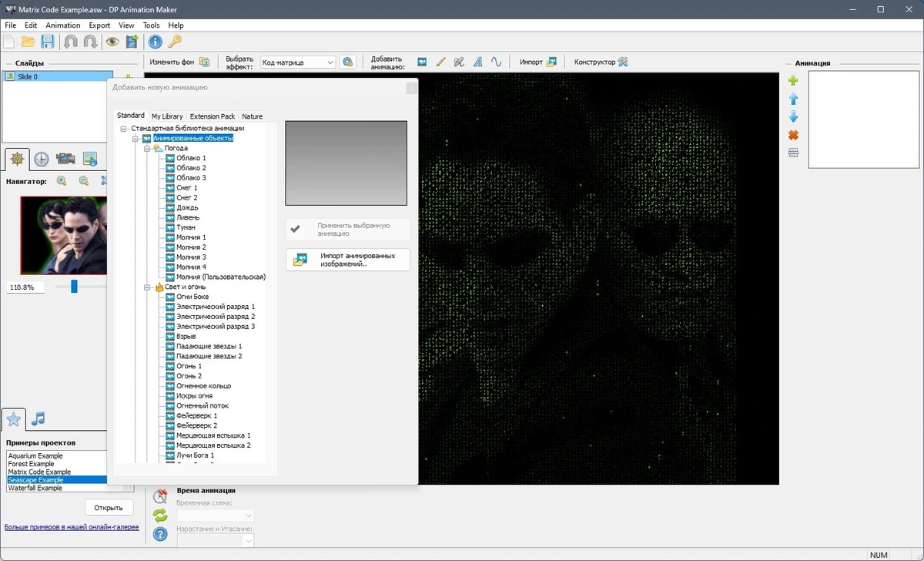This screenshot has width=924, height=561.
Task: Switch to the video camera tab
Action: (65, 159)
